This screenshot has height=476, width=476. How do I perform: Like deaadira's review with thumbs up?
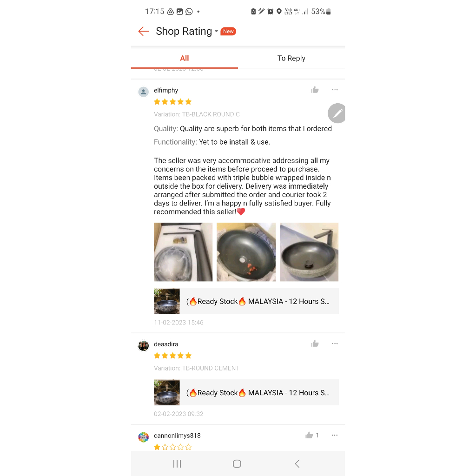click(315, 344)
